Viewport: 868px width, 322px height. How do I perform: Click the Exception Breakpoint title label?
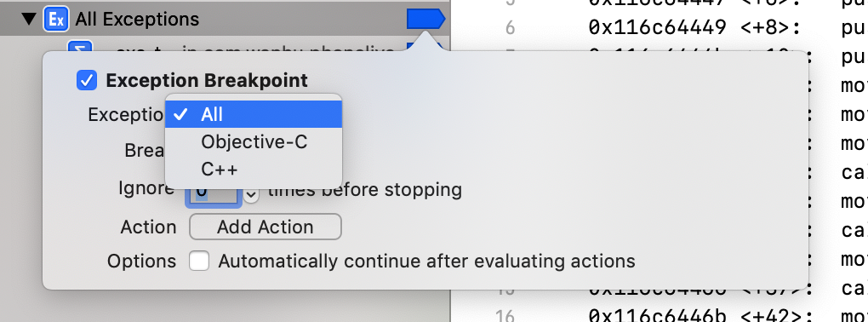coord(207,81)
